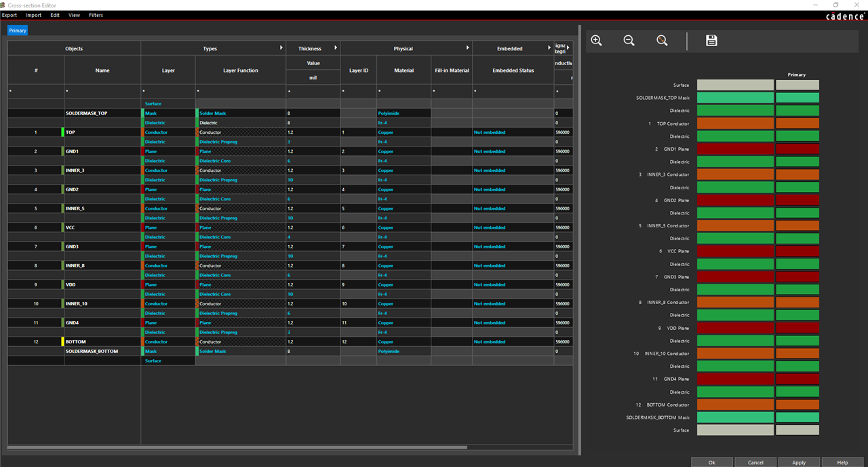868x467 pixels.
Task: Click the Polyimide material cell for SOLDERMASK_TOP
Action: 403,113
